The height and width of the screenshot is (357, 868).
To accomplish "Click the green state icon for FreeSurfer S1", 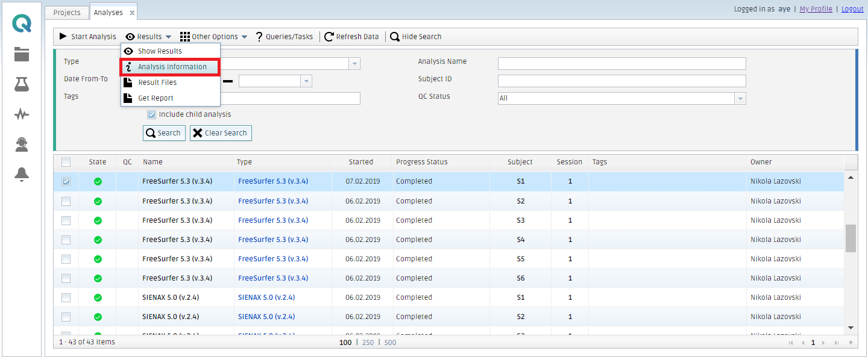I will 98,181.
